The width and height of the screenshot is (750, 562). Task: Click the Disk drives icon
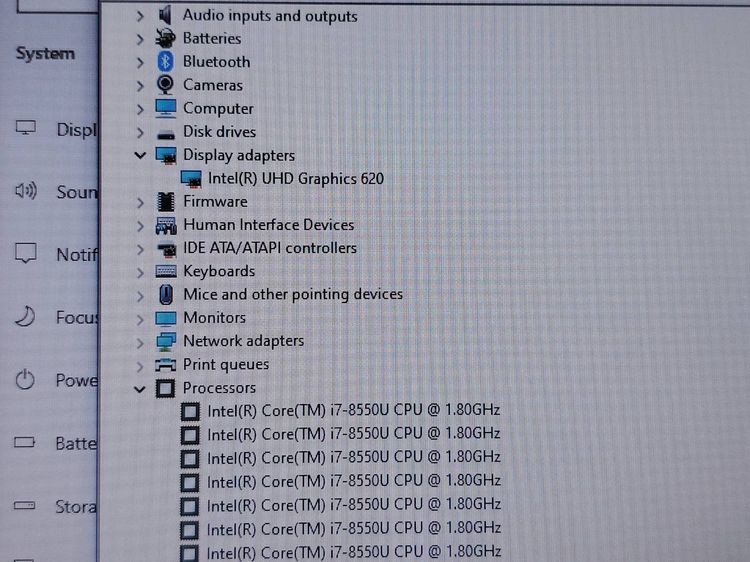pos(166,132)
